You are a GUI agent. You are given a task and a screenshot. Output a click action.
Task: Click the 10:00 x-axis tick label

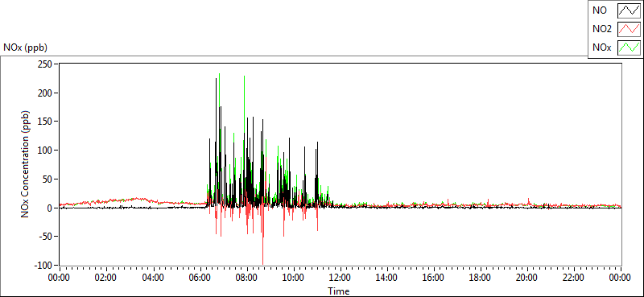293,278
